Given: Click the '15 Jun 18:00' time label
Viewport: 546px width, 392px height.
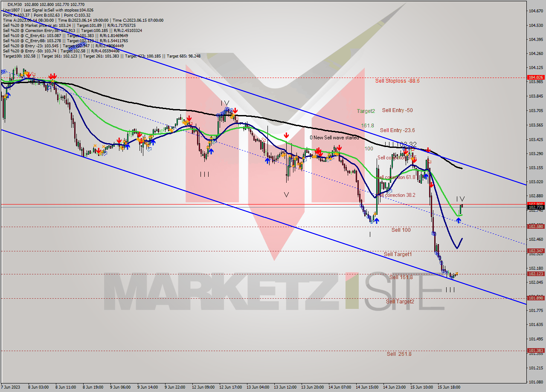Looking at the screenshot, I should click(449, 387).
